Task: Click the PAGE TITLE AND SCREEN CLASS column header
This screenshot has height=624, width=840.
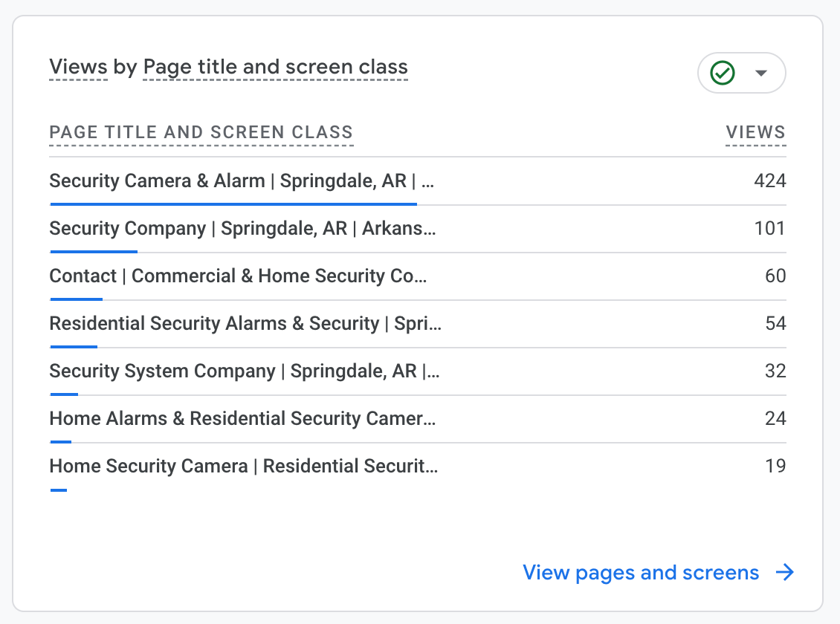Action: coord(201,133)
